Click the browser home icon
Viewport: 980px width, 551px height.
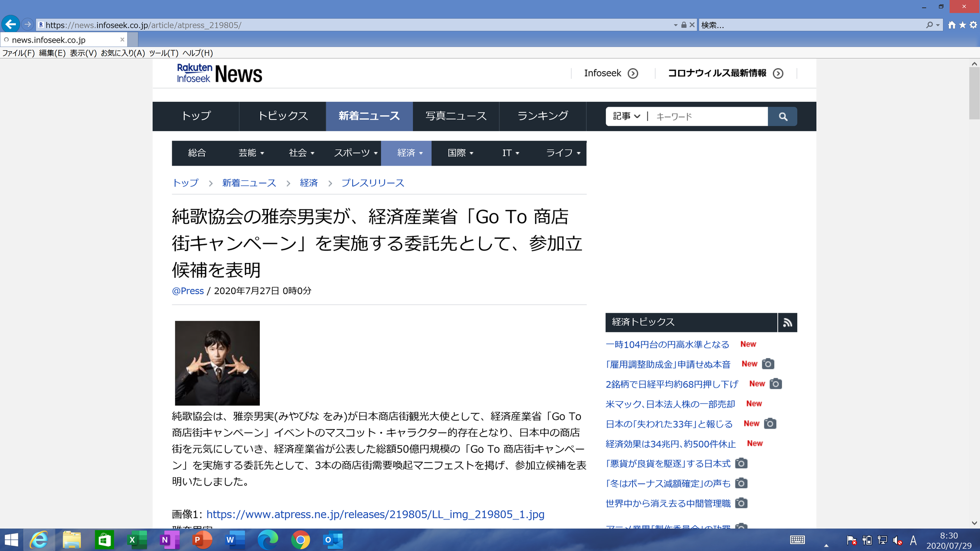tap(952, 25)
